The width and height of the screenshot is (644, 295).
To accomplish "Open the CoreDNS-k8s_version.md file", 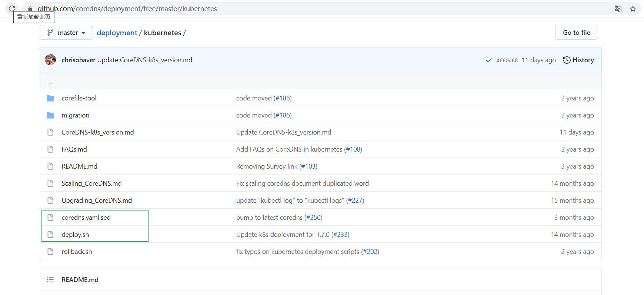I will pyautogui.click(x=98, y=132).
